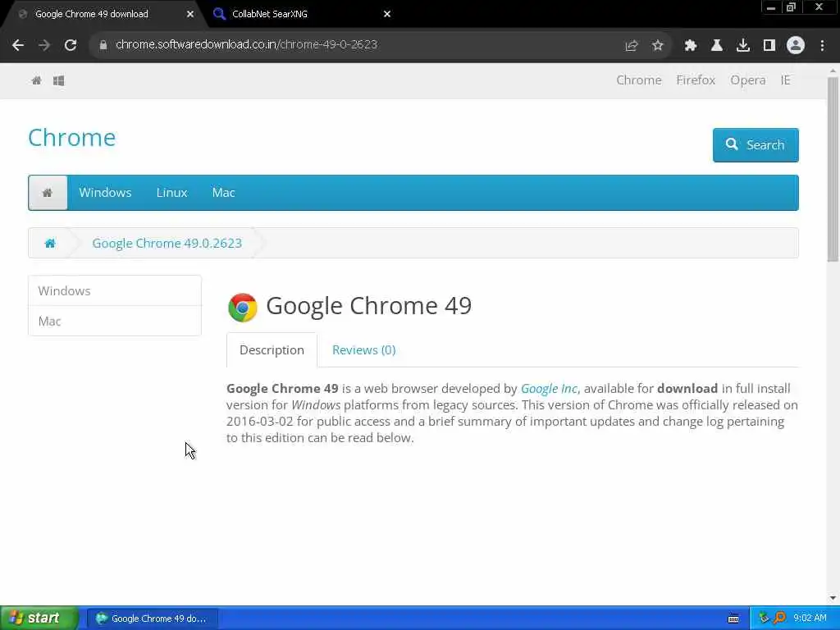
Task: Open the Description tab
Action: [272, 349]
